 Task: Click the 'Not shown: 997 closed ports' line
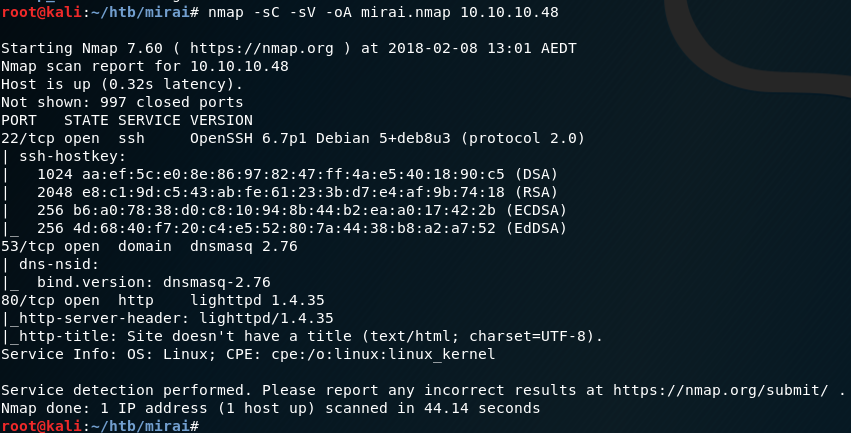coord(122,102)
